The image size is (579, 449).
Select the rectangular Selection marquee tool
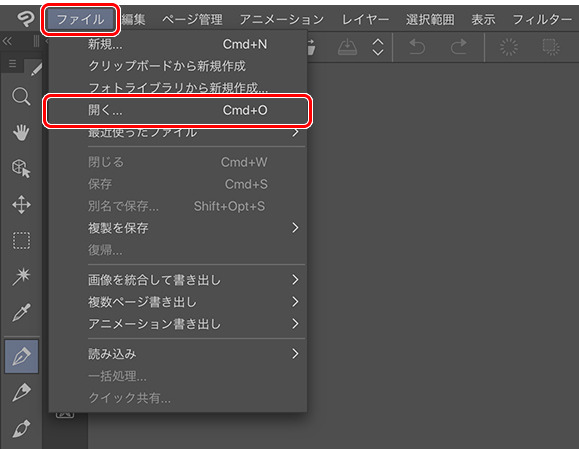[x=21, y=240]
